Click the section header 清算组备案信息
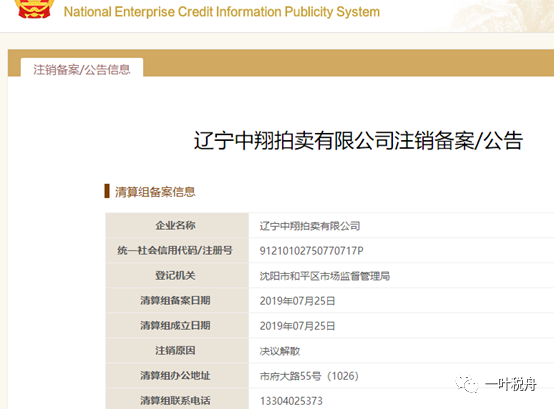 (x=155, y=192)
